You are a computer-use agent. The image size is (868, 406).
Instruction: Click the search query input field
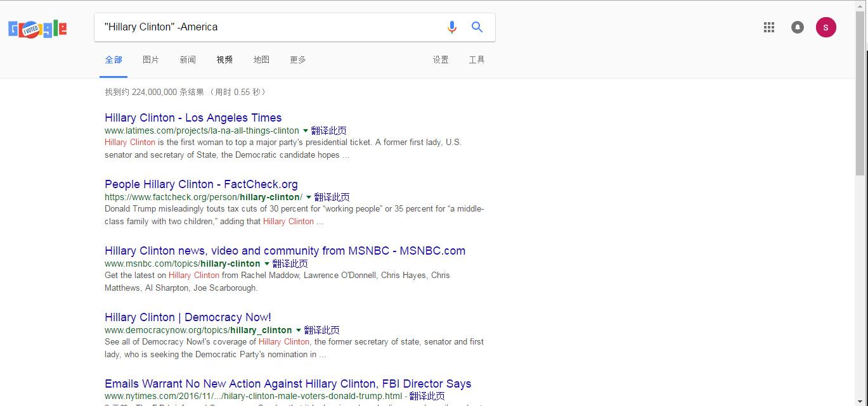(x=269, y=27)
